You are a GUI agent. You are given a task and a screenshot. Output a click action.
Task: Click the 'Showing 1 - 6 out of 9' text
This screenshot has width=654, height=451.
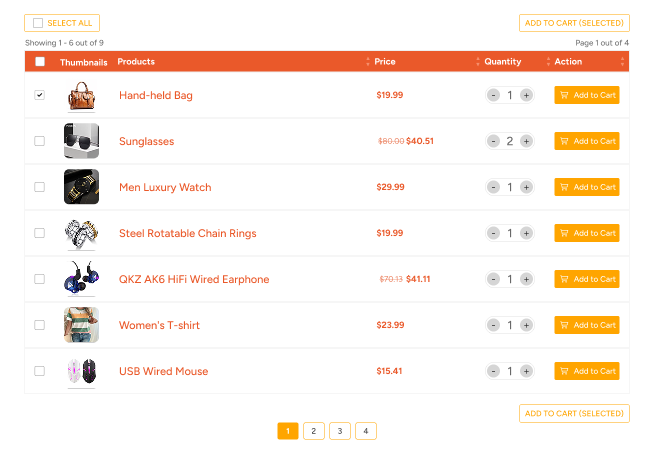click(x=64, y=43)
